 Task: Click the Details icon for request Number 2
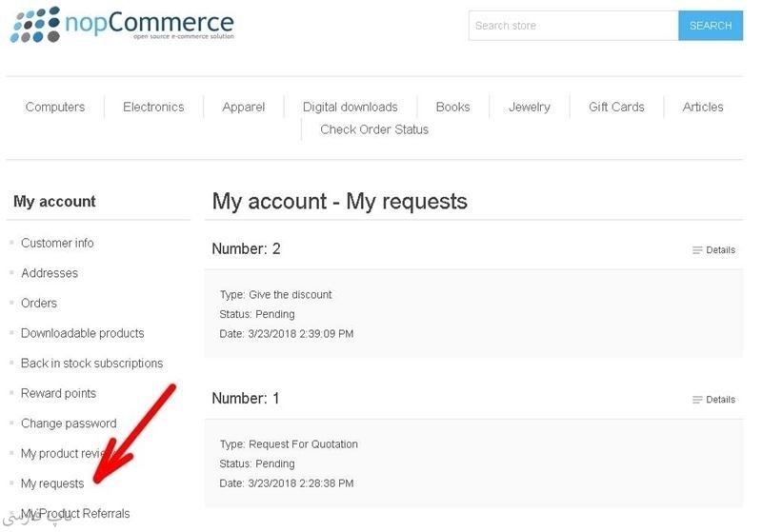697,250
